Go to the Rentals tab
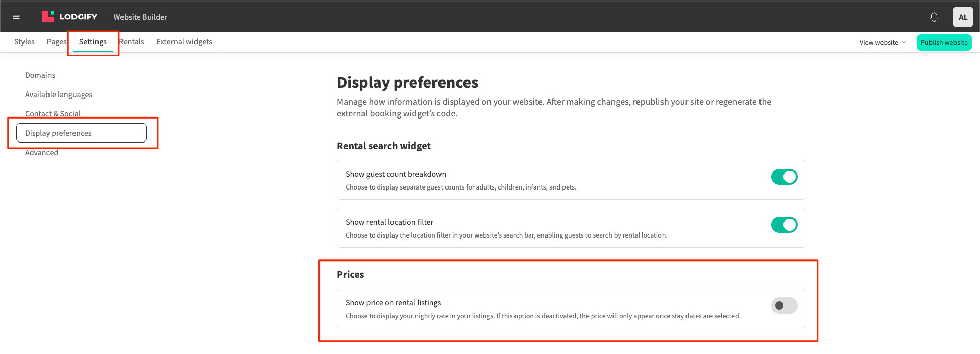 [132, 42]
